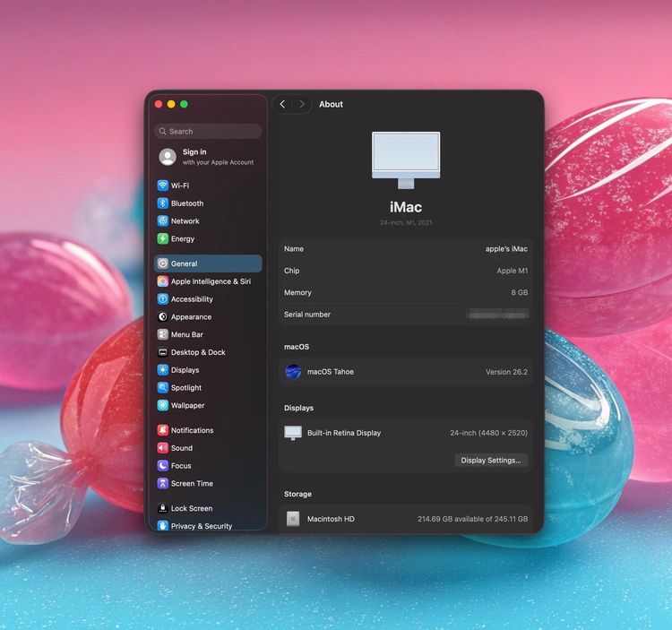Image resolution: width=672 pixels, height=630 pixels.
Task: Click the About title in header
Action: pyautogui.click(x=331, y=104)
